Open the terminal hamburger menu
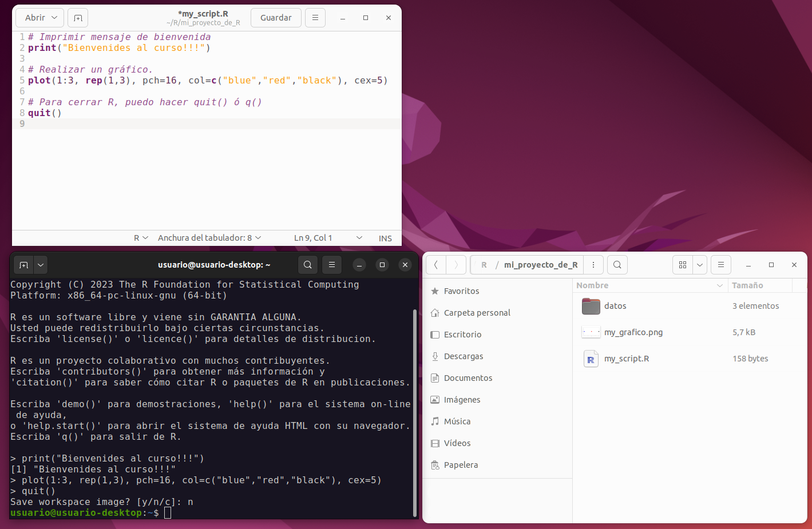The image size is (812, 529). 332,265
